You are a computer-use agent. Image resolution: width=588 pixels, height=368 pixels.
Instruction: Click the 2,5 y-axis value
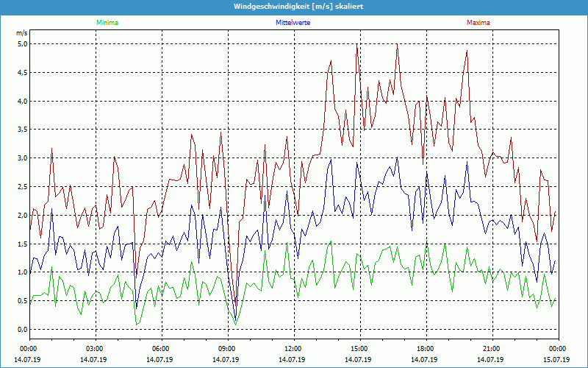pyautogui.click(x=23, y=187)
